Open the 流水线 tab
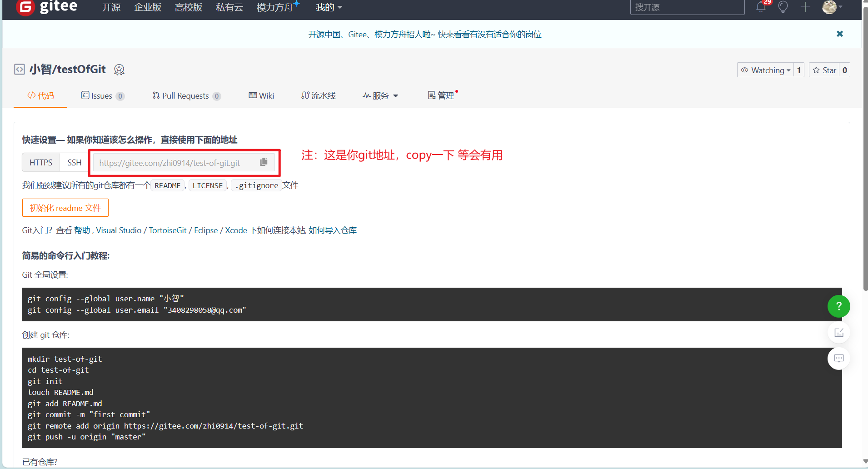 (318, 95)
